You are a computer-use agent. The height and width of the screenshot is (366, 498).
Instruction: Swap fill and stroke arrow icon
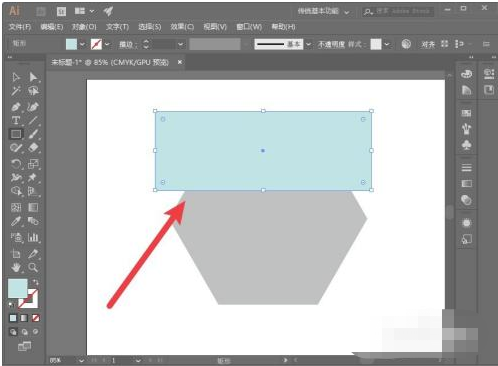35,282
